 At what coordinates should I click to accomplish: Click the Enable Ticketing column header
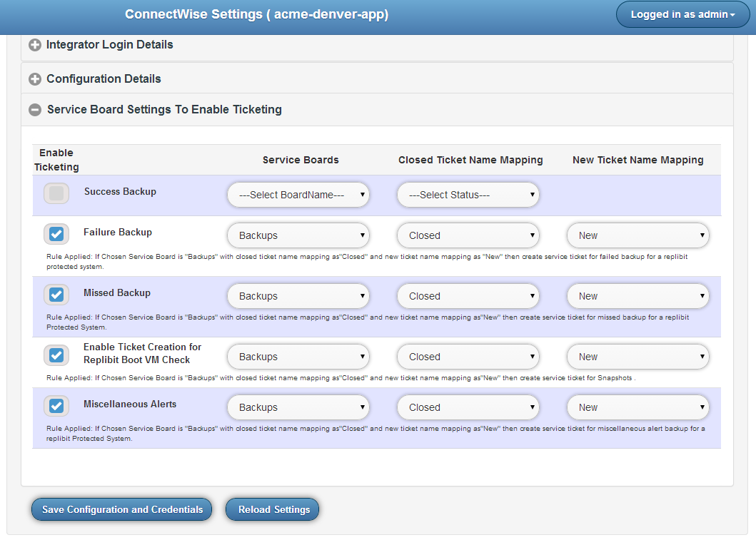coord(56,160)
